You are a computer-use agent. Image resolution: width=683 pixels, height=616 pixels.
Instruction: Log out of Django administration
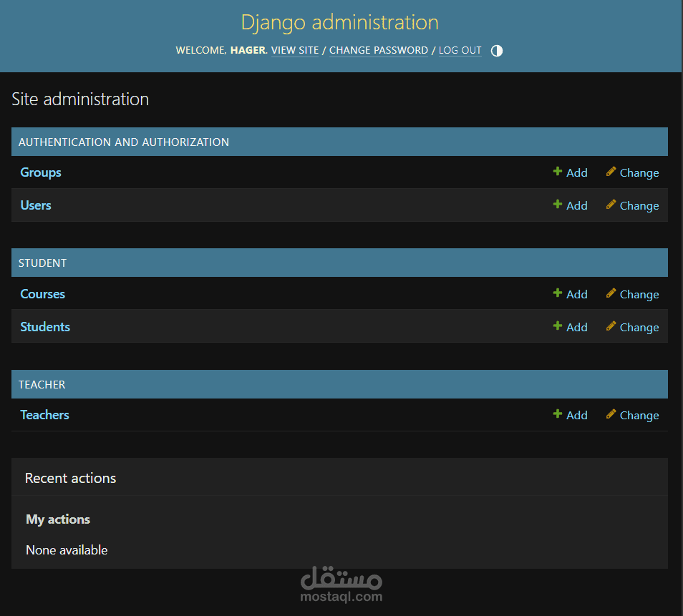pos(460,51)
